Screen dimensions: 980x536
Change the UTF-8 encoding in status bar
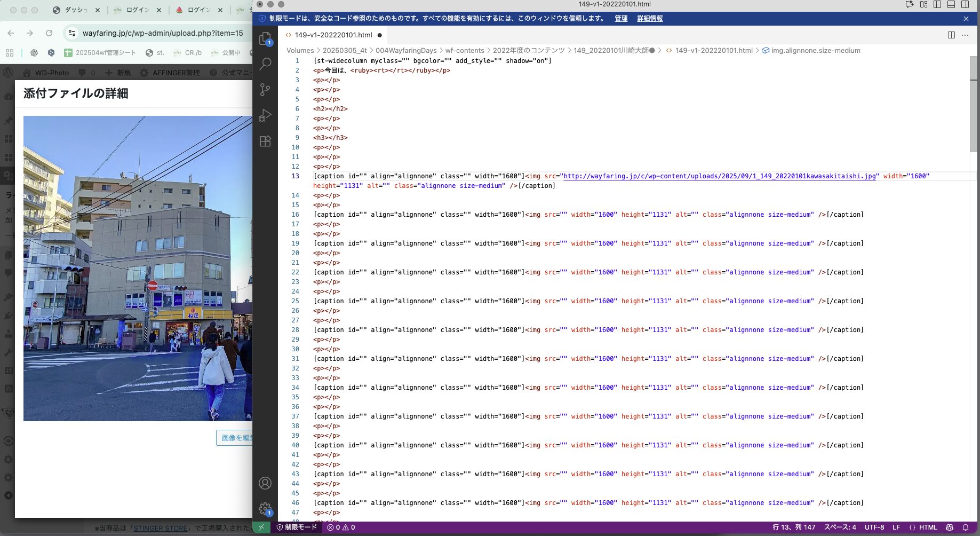874,527
